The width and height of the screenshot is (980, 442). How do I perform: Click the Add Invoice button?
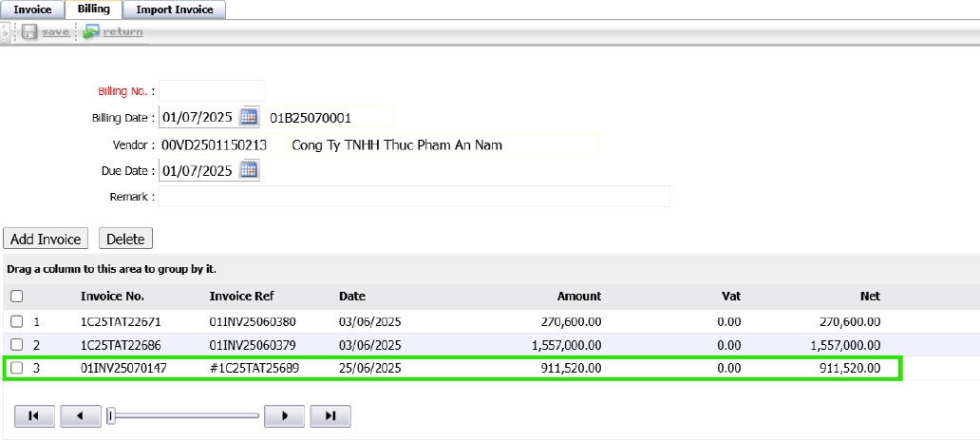[x=47, y=239]
